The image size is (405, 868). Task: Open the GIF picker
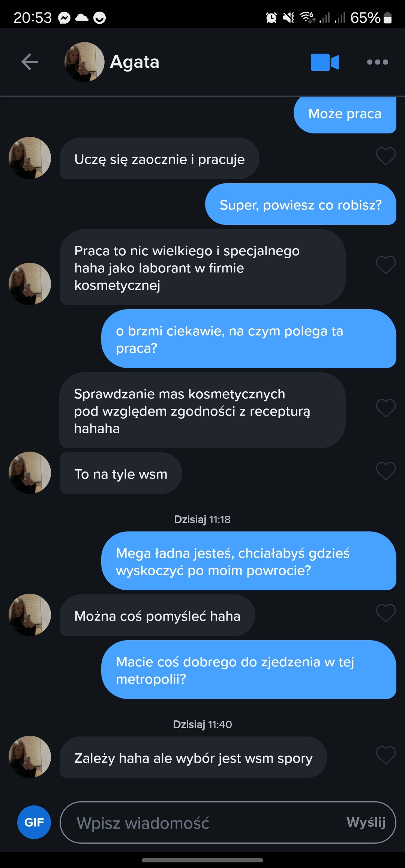pos(34,822)
